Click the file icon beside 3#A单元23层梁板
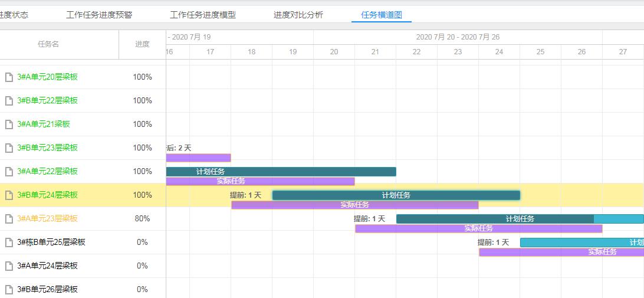 tap(9, 219)
